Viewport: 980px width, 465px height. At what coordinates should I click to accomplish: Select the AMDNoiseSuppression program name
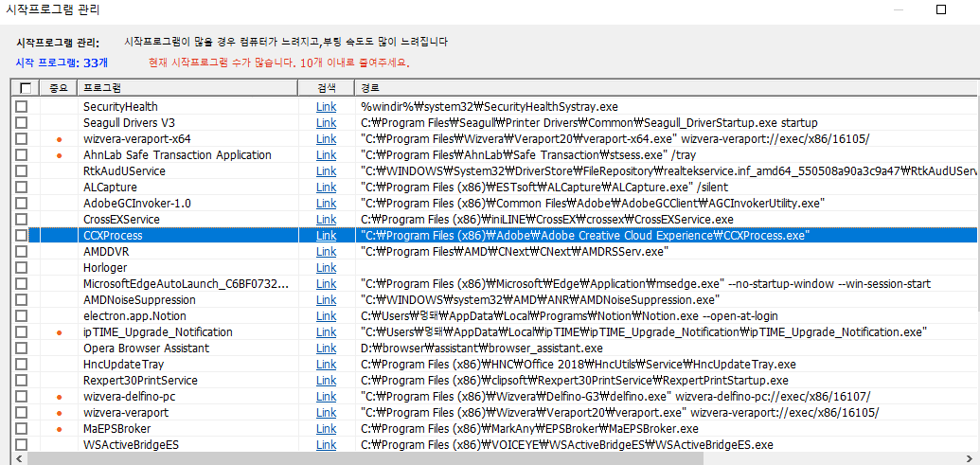[x=139, y=300]
